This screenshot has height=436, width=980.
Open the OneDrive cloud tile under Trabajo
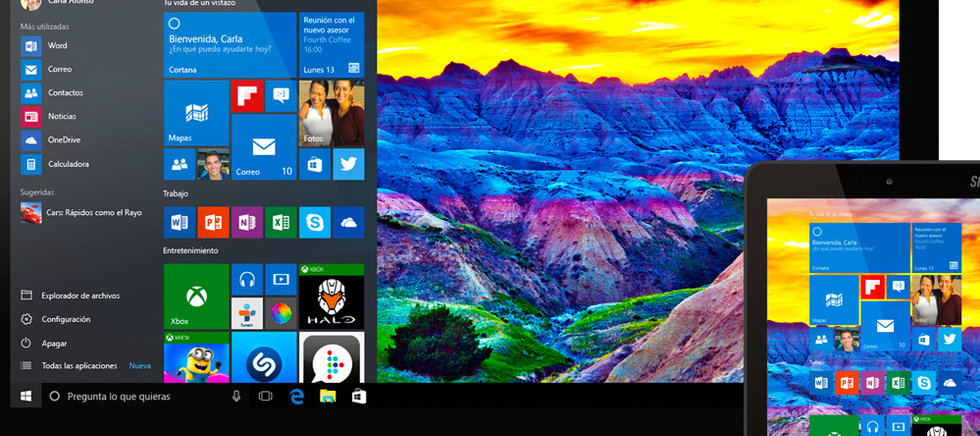(348, 222)
